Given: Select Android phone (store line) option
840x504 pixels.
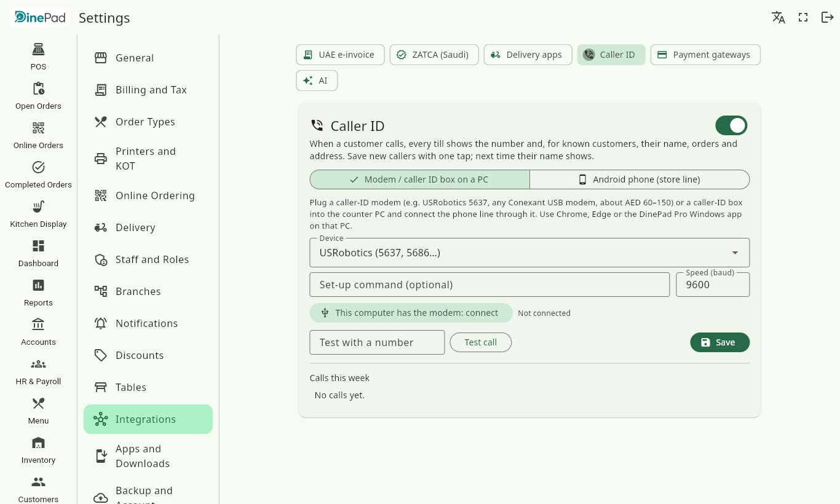Looking at the screenshot, I should pyautogui.click(x=640, y=179).
